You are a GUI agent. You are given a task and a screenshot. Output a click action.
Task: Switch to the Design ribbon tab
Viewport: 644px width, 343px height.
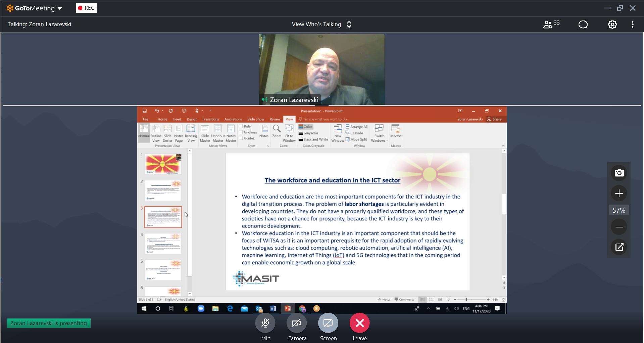pyautogui.click(x=192, y=119)
